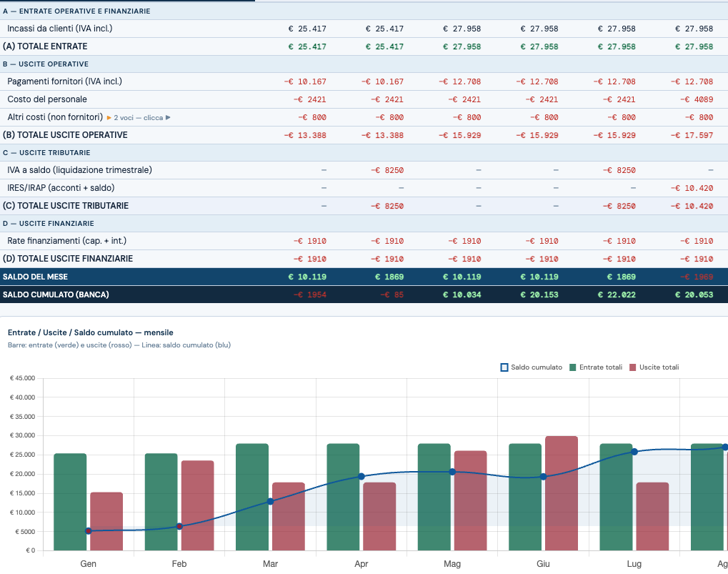Click the red uscite bar for Feb
Image resolution: width=728 pixels, height=574 pixels.
tap(197, 505)
